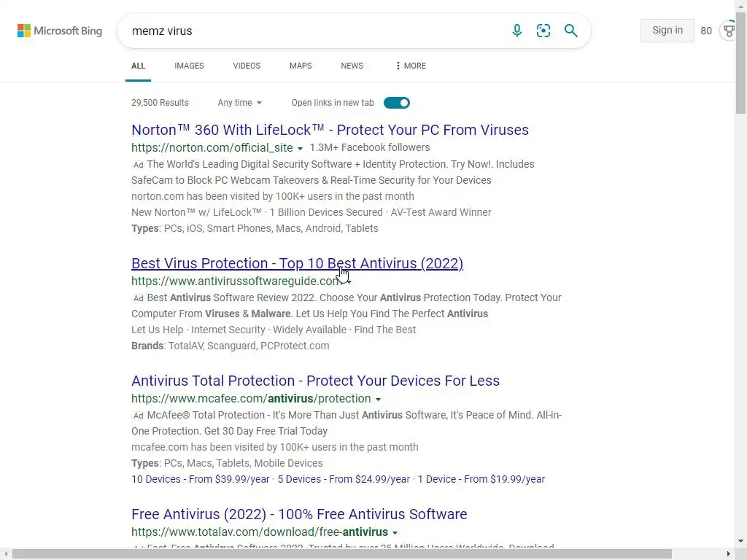
Task: Click Types: PCs, Macs, Tablets, Mobile Devices text
Action: pyautogui.click(x=228, y=463)
